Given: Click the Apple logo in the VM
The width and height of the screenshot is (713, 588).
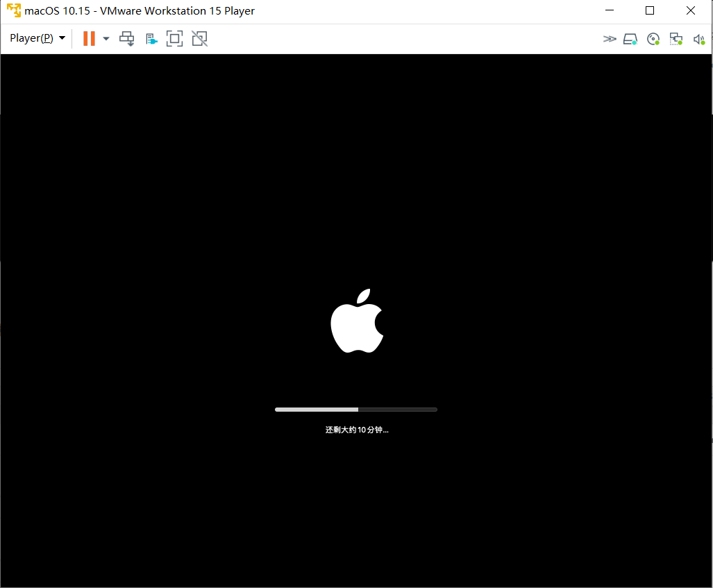Looking at the screenshot, I should (357, 321).
